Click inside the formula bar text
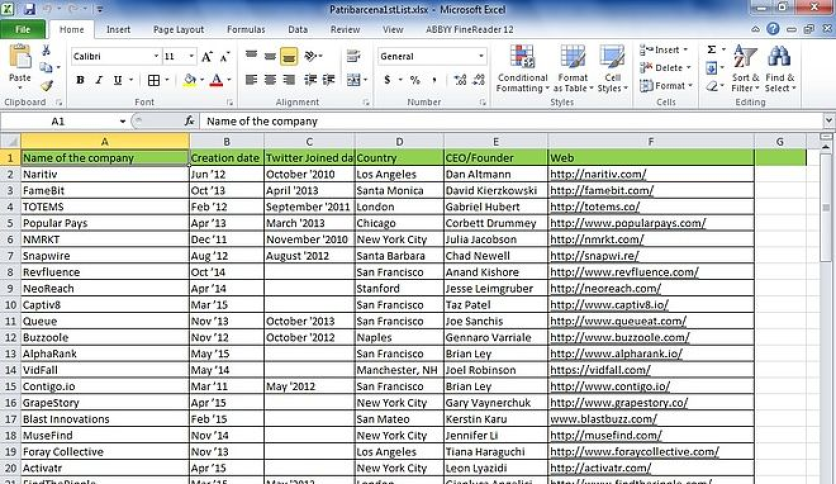836x484 pixels. 262,122
